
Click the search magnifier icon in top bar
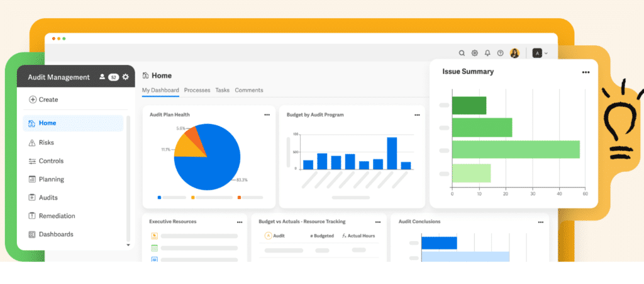[462, 53]
